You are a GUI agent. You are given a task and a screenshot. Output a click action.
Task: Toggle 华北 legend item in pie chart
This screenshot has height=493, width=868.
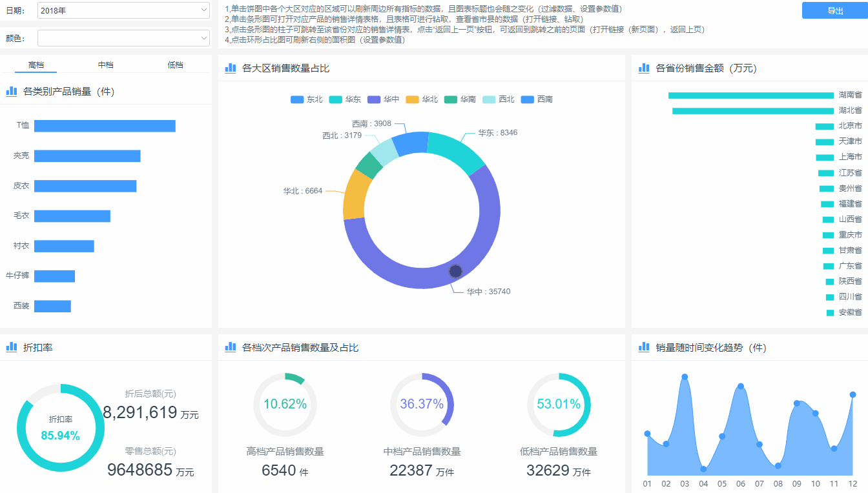pos(422,99)
